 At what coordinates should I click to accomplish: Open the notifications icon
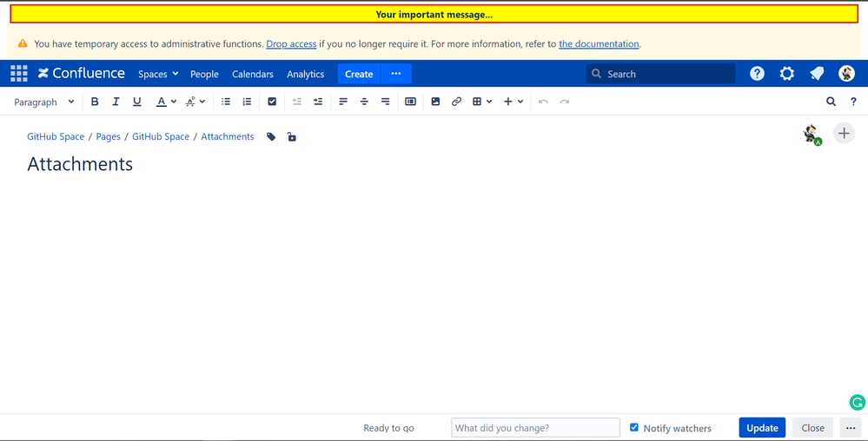817,74
